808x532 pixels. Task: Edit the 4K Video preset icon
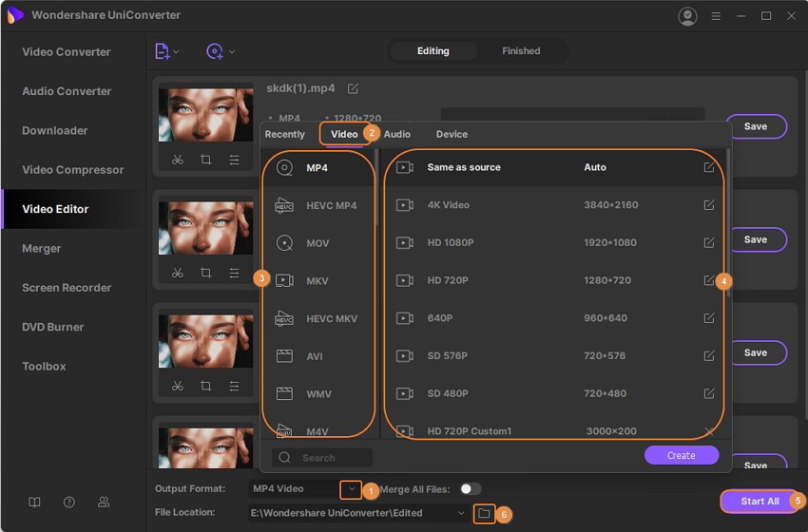(x=708, y=205)
